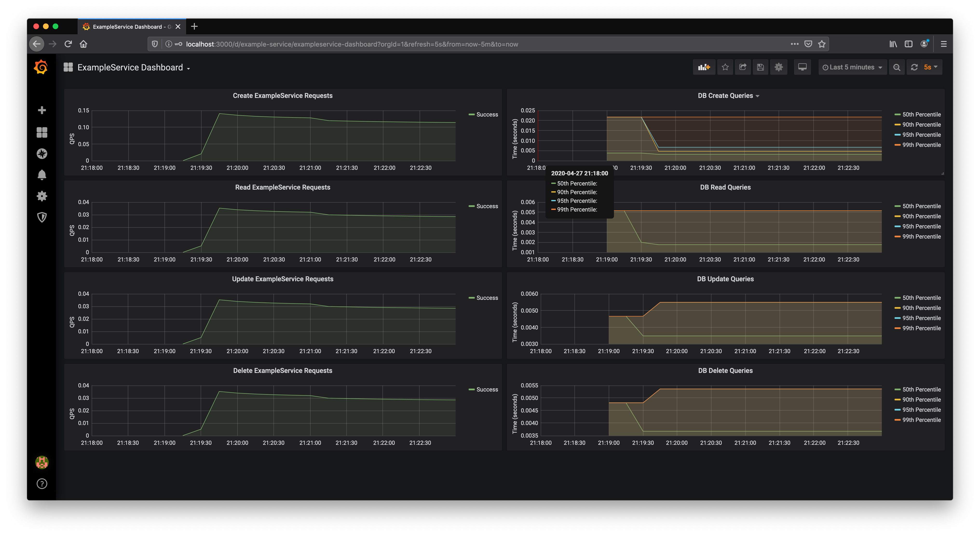Toggle 90th Percentile in DB Create Queries legend
Viewport: 980px width, 536px height.
(x=921, y=125)
